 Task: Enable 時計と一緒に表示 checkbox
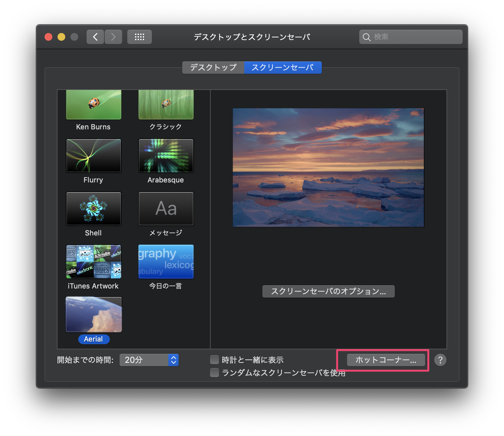(214, 359)
